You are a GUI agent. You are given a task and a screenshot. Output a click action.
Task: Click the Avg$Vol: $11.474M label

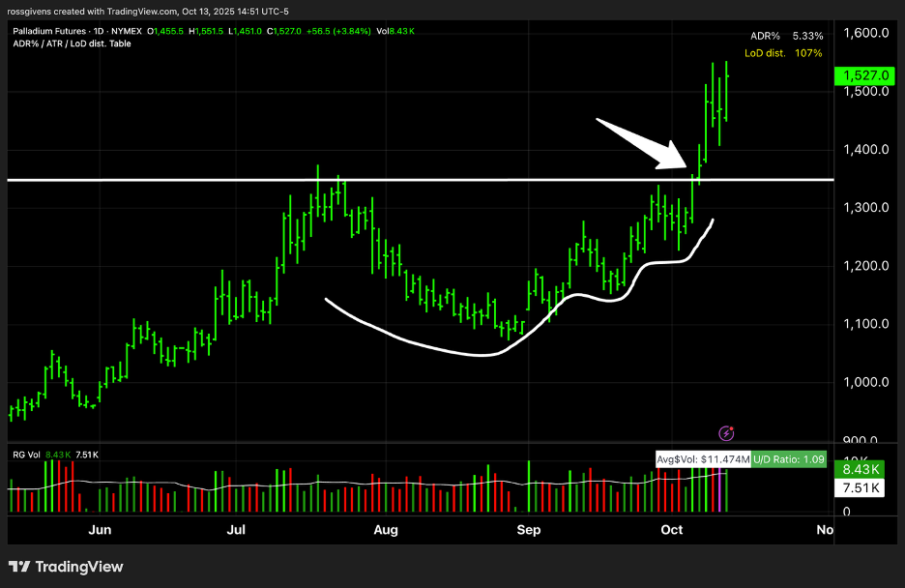point(702,459)
